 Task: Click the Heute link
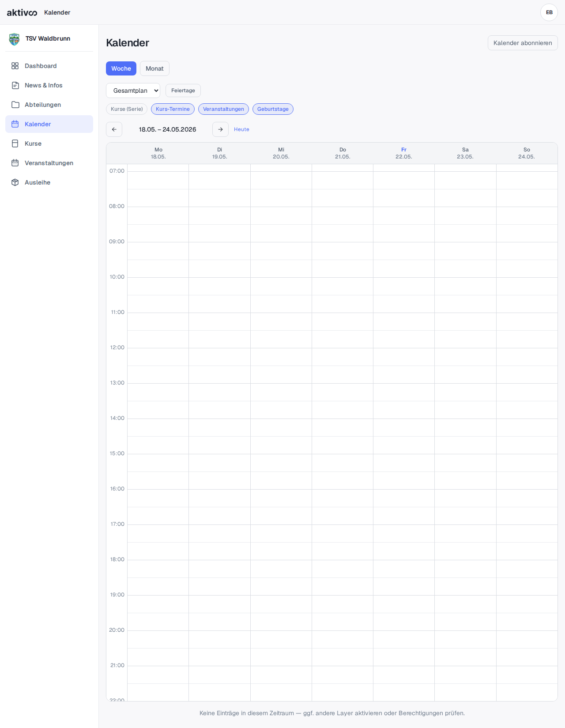click(241, 129)
